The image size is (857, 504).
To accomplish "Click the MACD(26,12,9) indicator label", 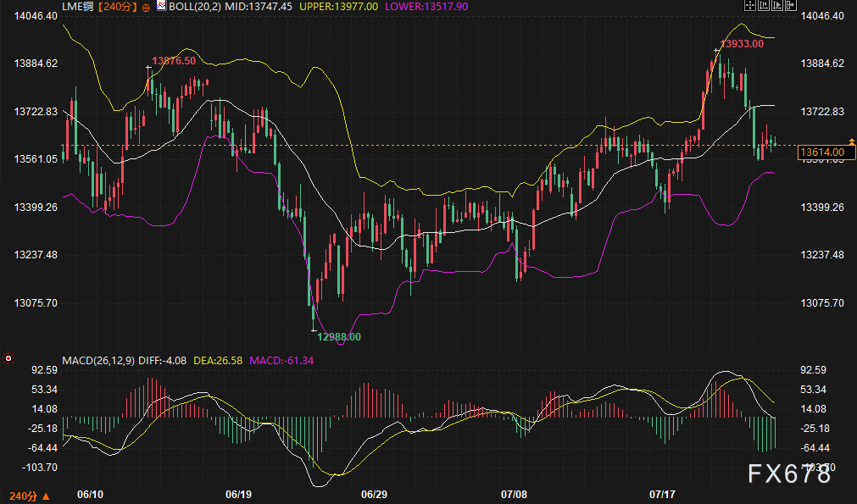I will pos(97,360).
